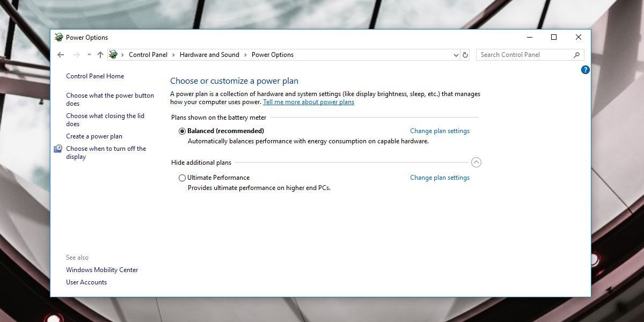Image resolution: width=644 pixels, height=322 pixels.
Task: Collapse the additional plans section chevron
Action: click(477, 162)
